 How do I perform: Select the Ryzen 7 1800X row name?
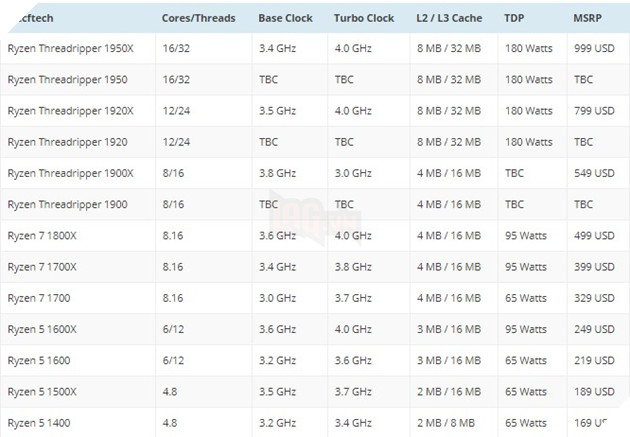(42, 236)
